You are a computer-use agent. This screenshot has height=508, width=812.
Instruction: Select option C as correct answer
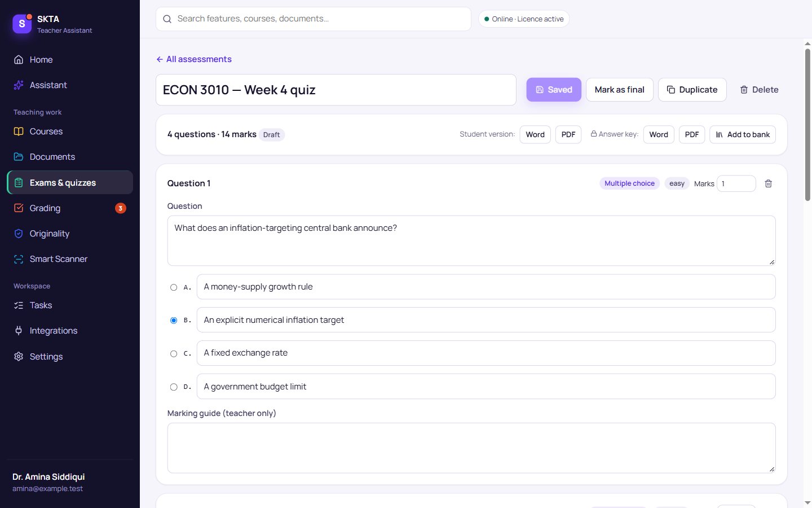(x=174, y=353)
